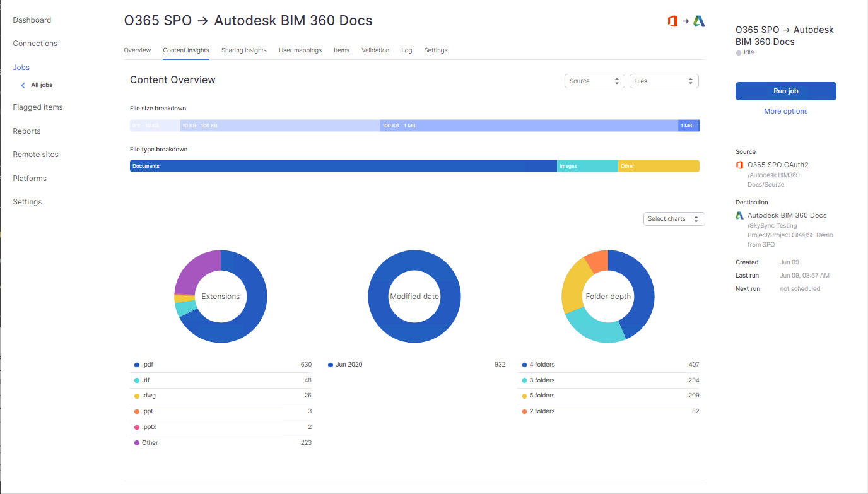Screen dimensions: 868x494
Task: Click the More options link
Action: coord(786,111)
